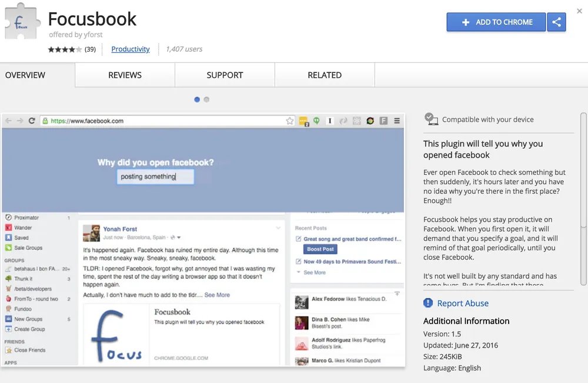Click the bookmark star in the address bar
The width and height of the screenshot is (588, 383).
[x=289, y=121]
